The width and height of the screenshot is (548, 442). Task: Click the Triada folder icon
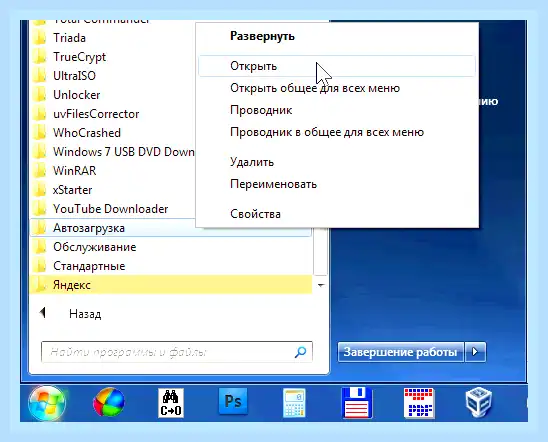pyautogui.click(x=39, y=37)
